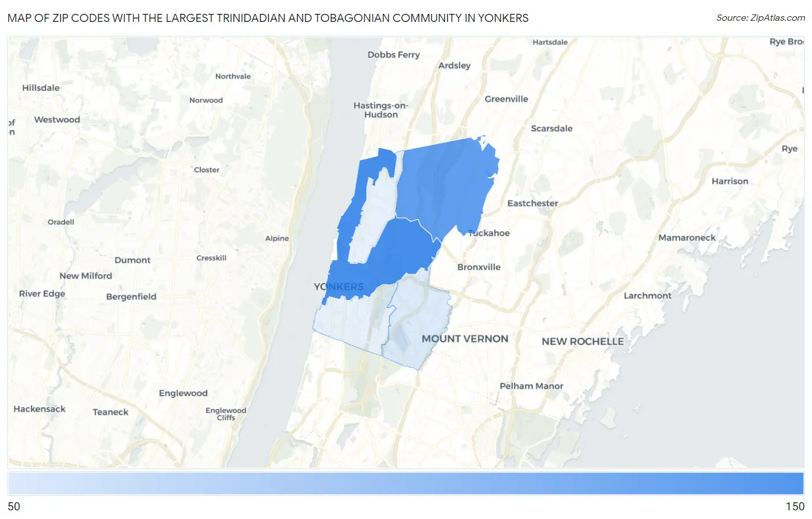This screenshot has width=812, height=519.
Task: Click the Oradell map label
Action: click(x=61, y=222)
